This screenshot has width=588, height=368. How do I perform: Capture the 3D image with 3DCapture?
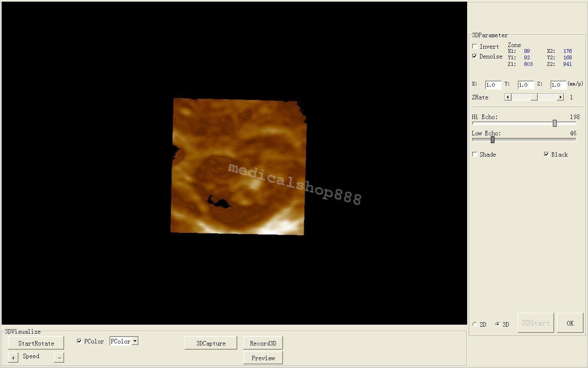pos(211,343)
